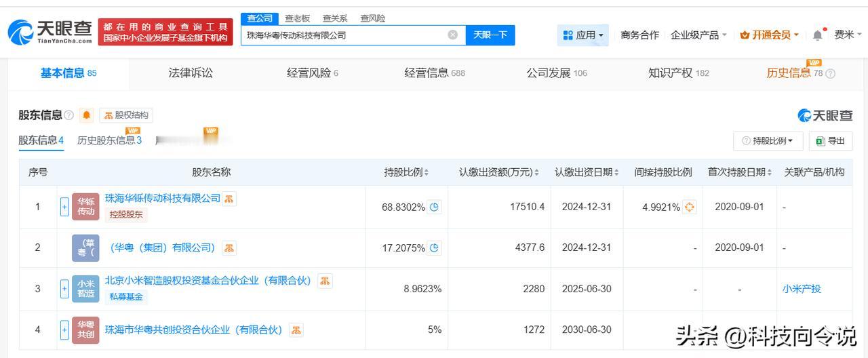Click the pie chart icon beside 17.2075%

pyautogui.click(x=435, y=248)
